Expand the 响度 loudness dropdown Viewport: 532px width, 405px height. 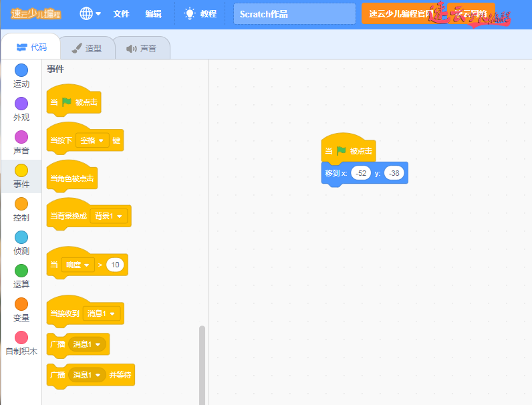click(x=78, y=265)
